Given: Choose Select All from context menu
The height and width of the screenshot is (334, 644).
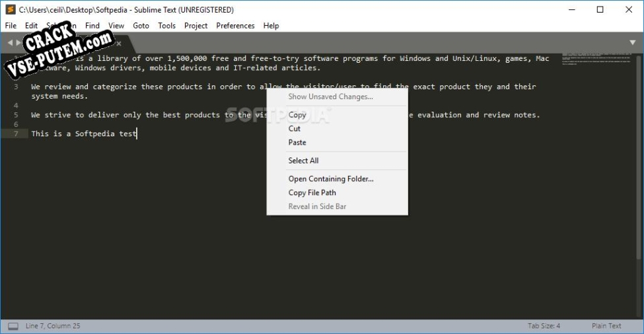Looking at the screenshot, I should tap(303, 161).
